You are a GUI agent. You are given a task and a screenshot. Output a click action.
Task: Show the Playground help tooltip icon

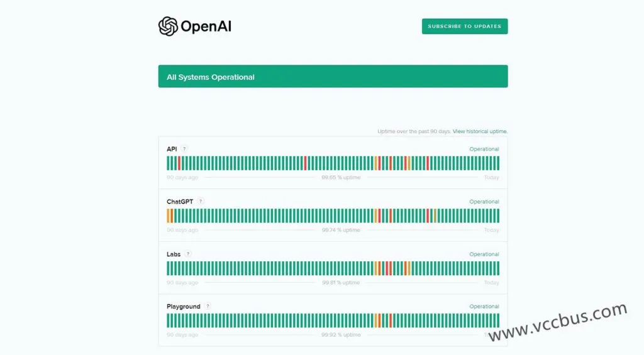[x=208, y=307]
